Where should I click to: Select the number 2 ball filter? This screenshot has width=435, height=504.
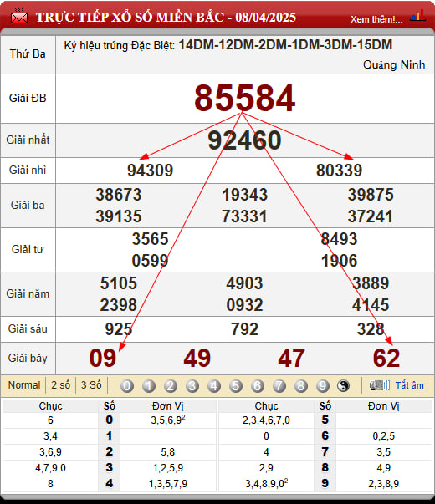point(171,386)
